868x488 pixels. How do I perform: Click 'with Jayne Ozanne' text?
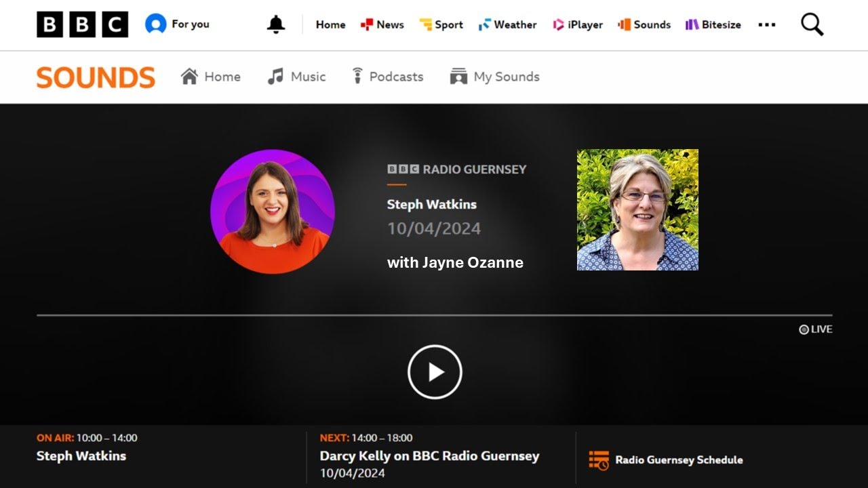point(455,262)
